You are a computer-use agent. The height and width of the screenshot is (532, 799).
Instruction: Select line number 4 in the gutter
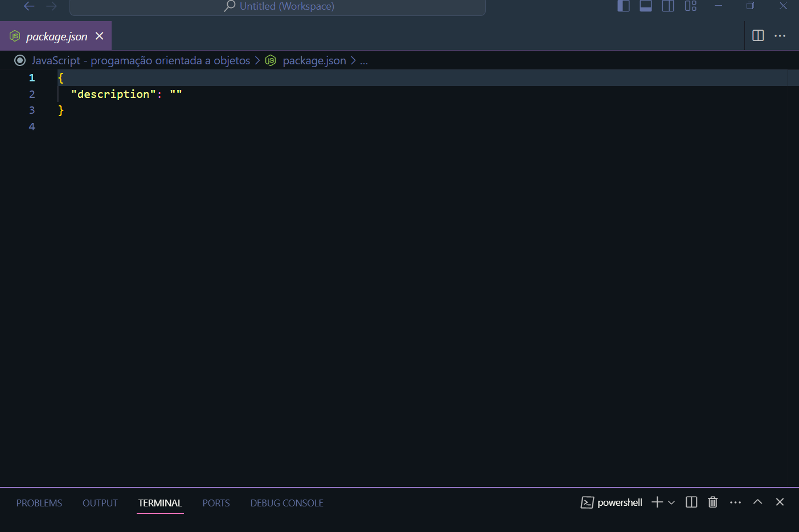click(x=32, y=127)
